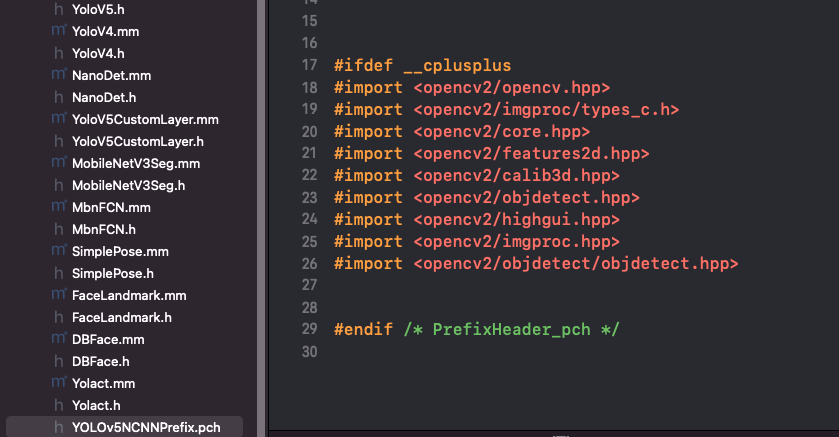Click the h icon beside SimplePose.h
The image size is (839, 437).
(59, 273)
